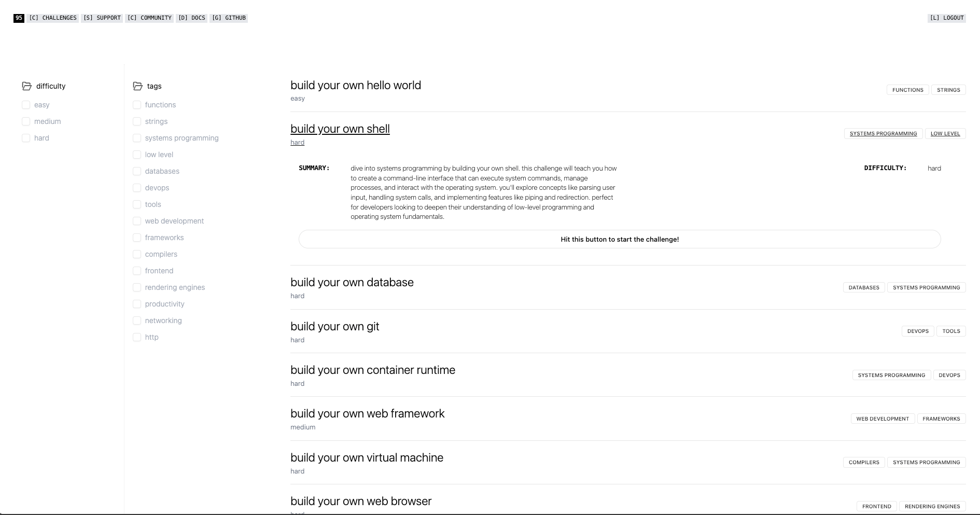This screenshot has height=515, width=980.
Task: Go to the Docs nav item
Action: click(192, 18)
